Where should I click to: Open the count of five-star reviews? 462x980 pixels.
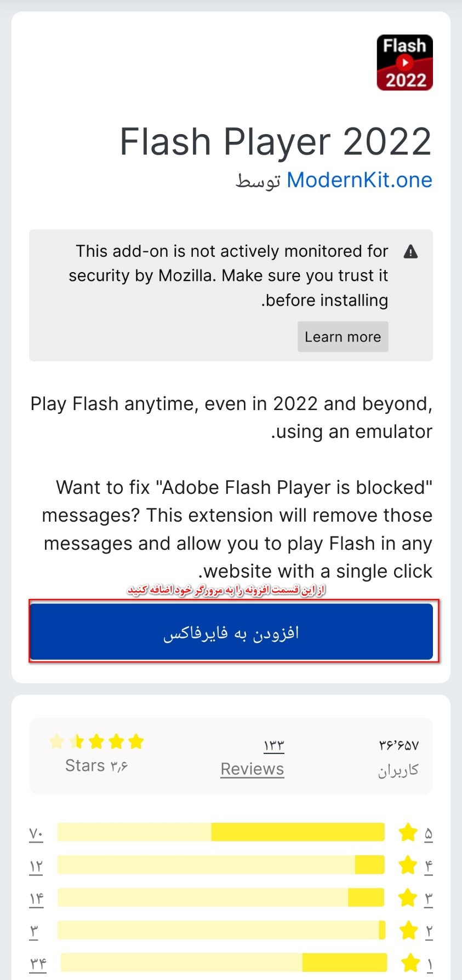click(36, 834)
